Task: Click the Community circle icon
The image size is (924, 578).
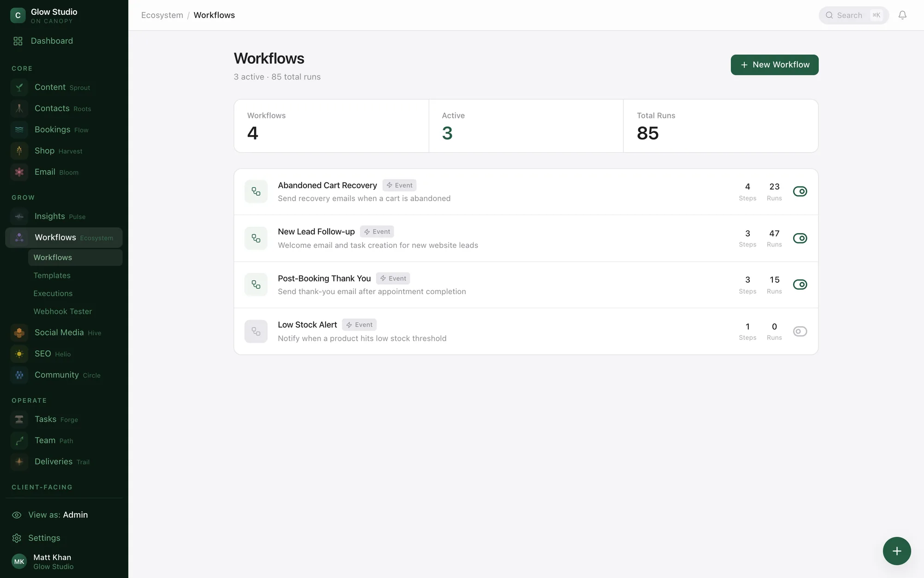Action: pos(19,375)
